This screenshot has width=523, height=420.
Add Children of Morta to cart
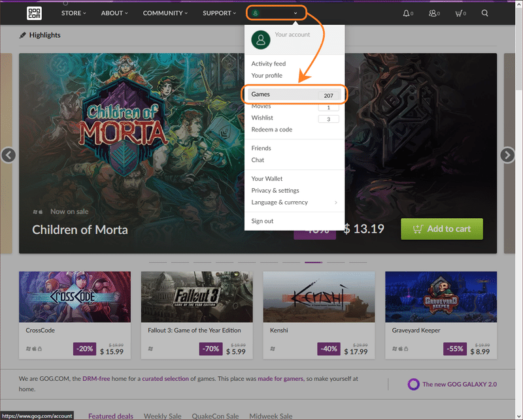(442, 229)
